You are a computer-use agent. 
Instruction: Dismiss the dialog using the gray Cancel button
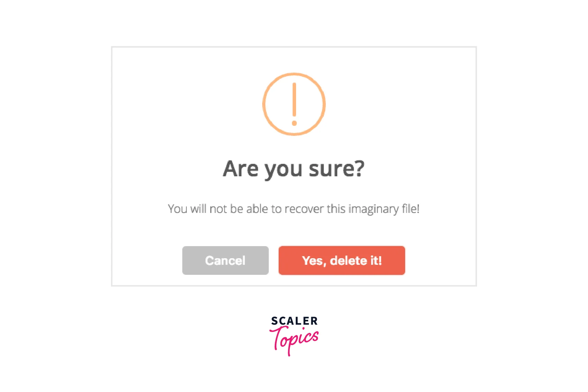click(225, 261)
